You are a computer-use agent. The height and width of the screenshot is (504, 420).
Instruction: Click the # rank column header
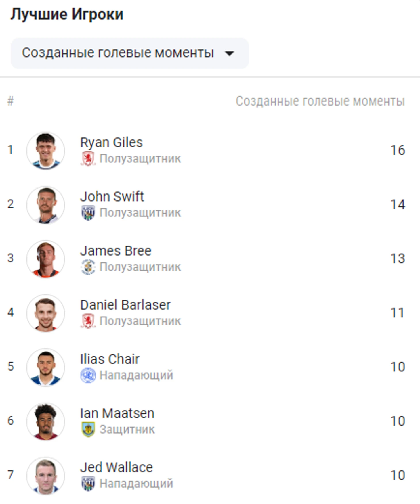coord(10,101)
